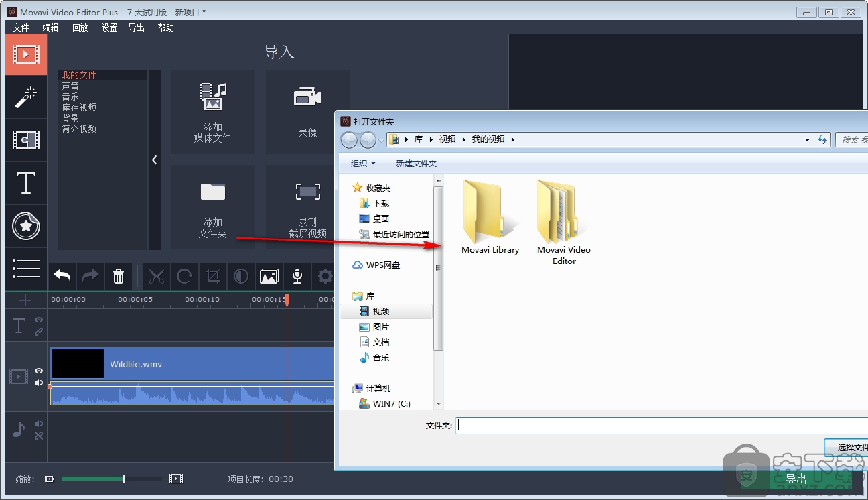The width and height of the screenshot is (868, 500).
Task: Add a new track with plus icon
Action: coord(25,300)
